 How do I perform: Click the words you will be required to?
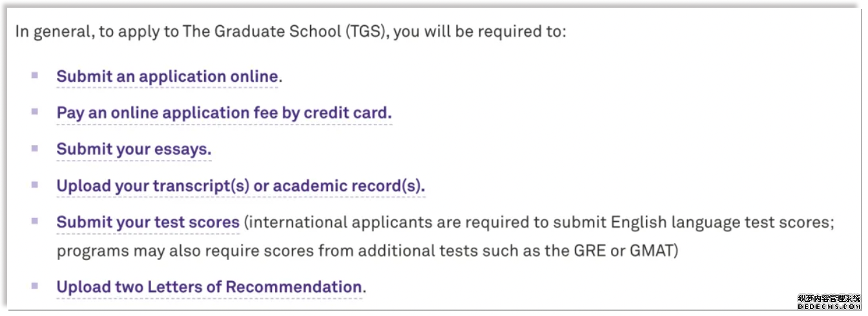click(479, 32)
